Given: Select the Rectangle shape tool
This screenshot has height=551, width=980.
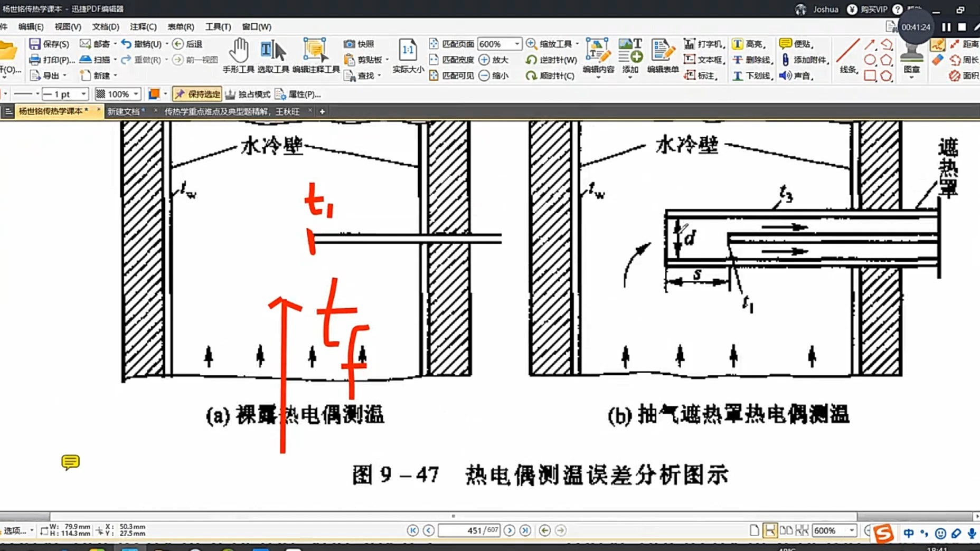Looking at the screenshot, I should [870, 76].
